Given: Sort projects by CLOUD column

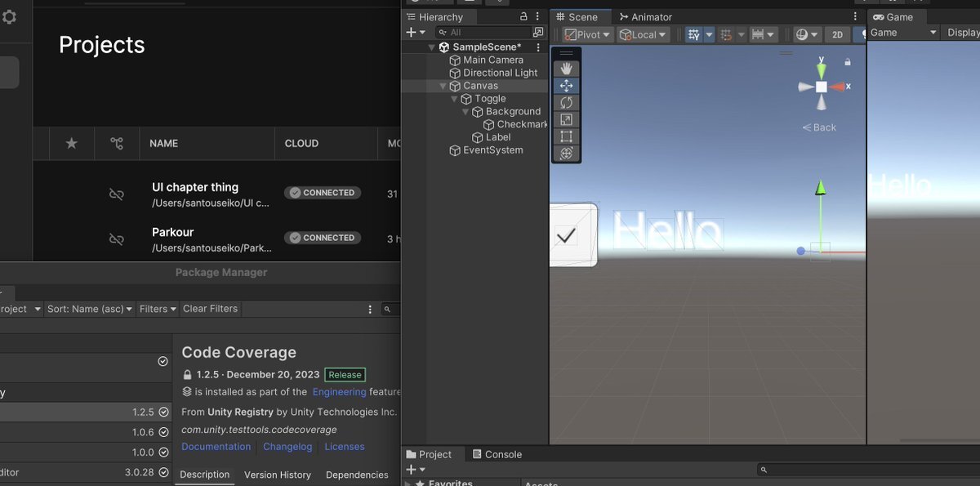Looking at the screenshot, I should [x=301, y=144].
